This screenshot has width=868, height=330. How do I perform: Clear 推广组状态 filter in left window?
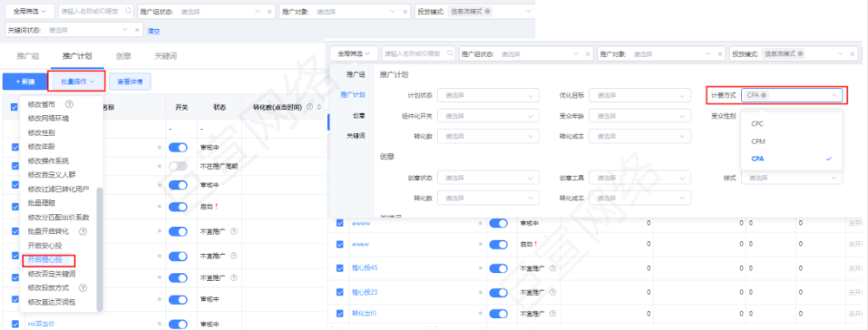point(269,12)
